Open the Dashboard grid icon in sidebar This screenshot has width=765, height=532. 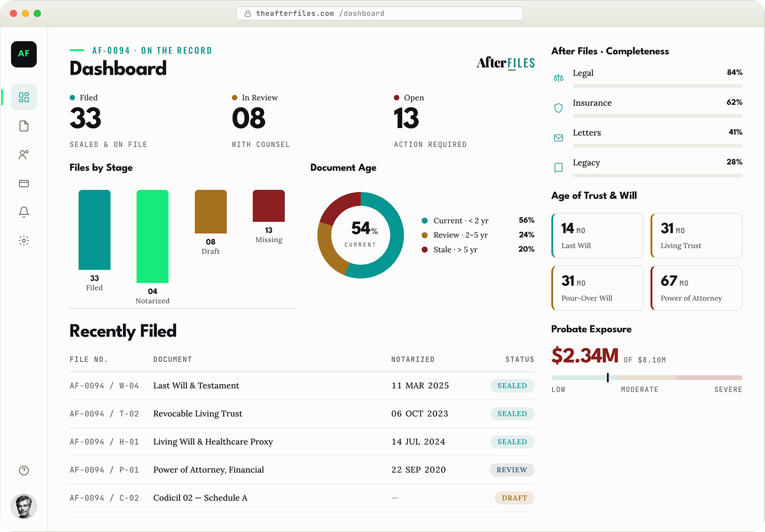(x=24, y=97)
